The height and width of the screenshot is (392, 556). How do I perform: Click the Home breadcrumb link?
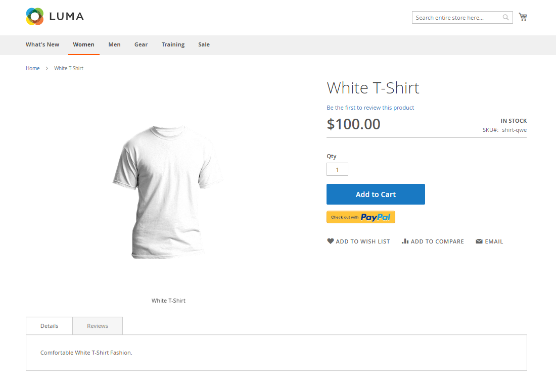point(33,68)
